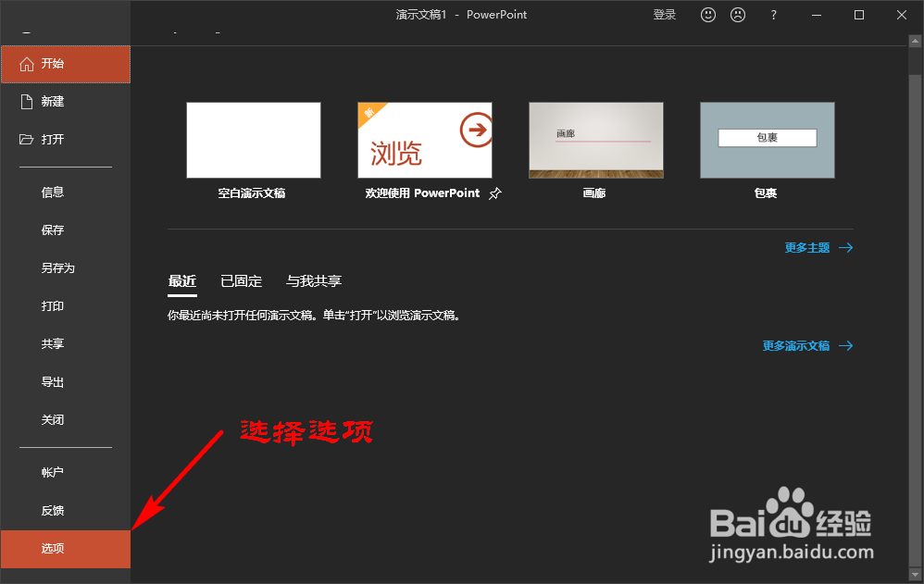Open the 开始 (Home) page
Viewport: 924px width, 584px height.
coord(66,64)
